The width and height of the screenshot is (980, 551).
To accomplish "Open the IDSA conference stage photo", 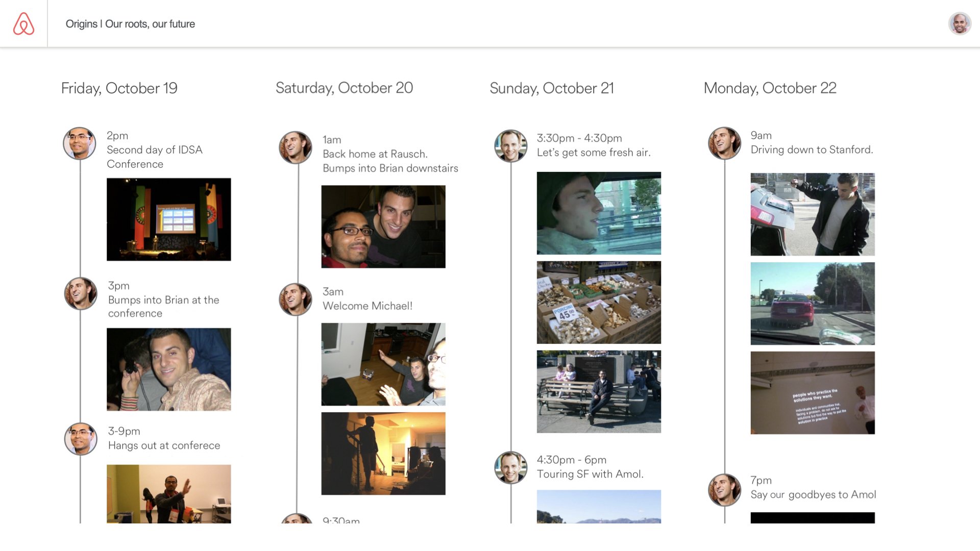I will (x=169, y=219).
